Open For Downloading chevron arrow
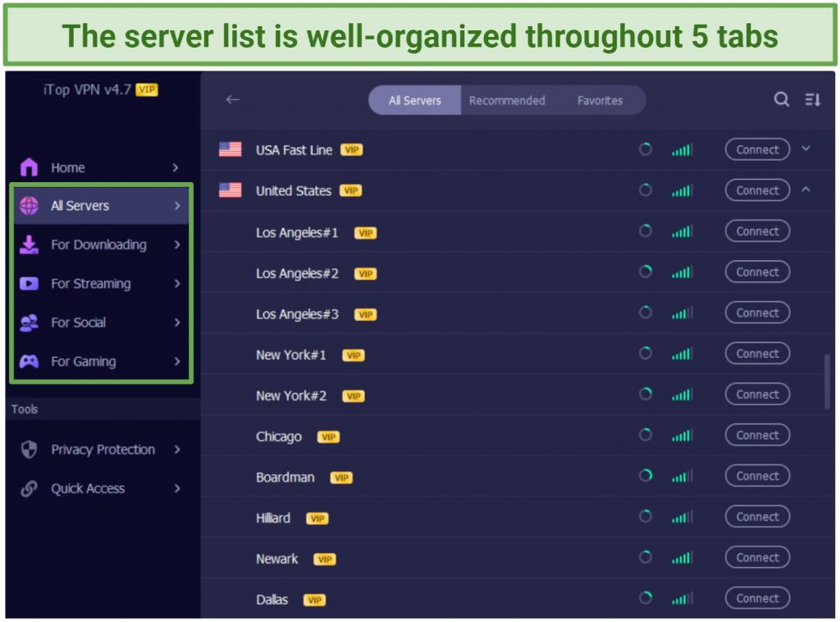This screenshot has height=622, width=840. (177, 245)
